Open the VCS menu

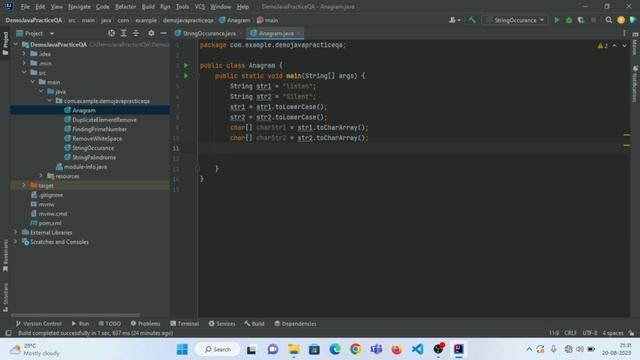click(199, 7)
